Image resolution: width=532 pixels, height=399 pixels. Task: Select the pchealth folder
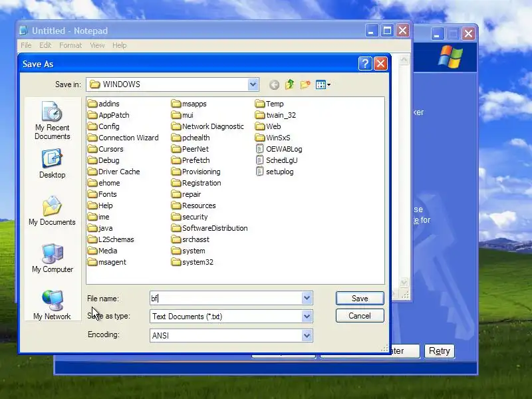[190, 138]
